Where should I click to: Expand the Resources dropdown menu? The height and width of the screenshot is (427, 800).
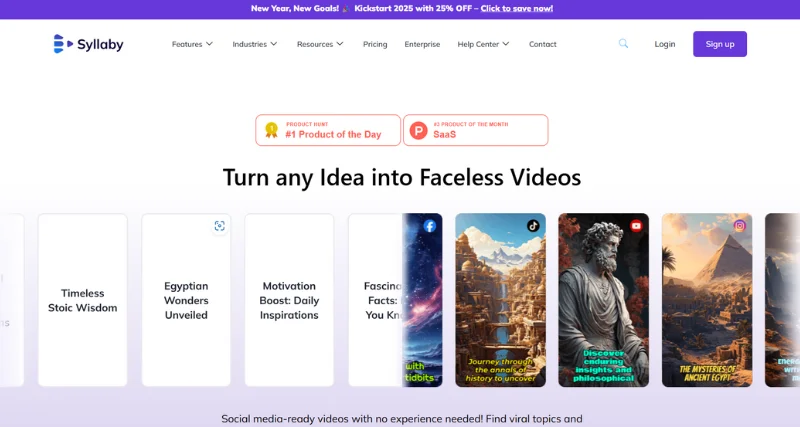click(320, 44)
